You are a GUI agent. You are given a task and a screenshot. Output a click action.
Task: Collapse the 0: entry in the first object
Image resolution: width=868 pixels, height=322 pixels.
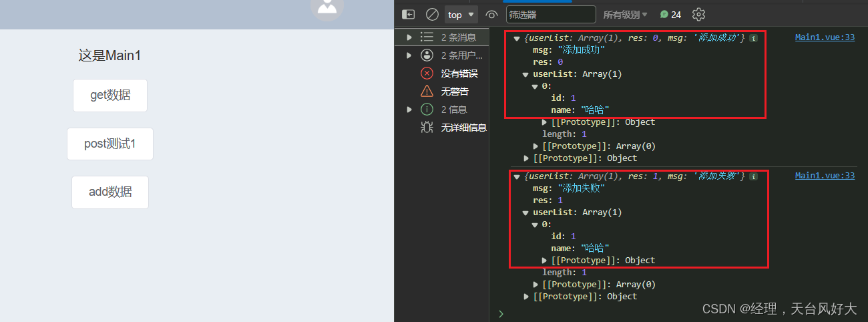coord(535,87)
